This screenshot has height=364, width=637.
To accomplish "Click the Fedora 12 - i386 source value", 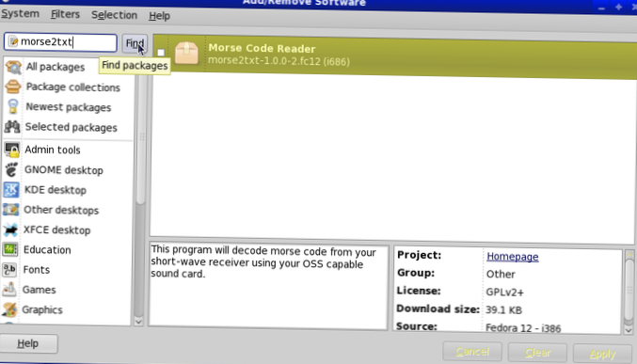I will coord(523,328).
